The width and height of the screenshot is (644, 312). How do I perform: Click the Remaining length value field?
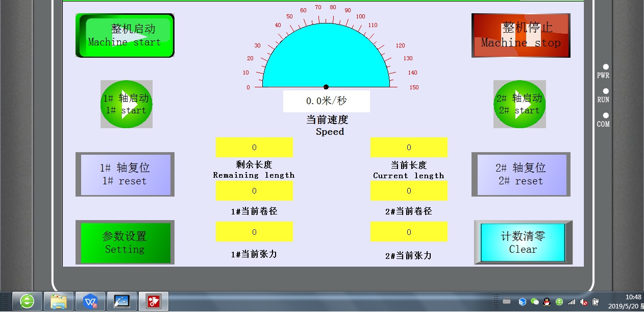(254, 147)
